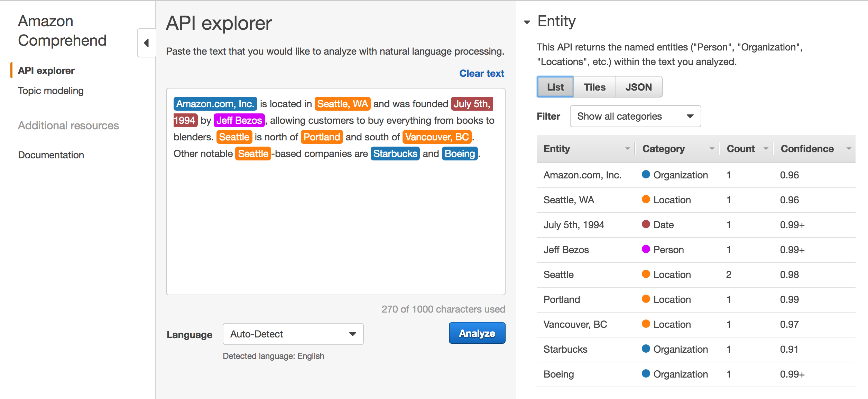Open the Language Auto-Detect dropdown
The height and width of the screenshot is (399, 868).
pyautogui.click(x=293, y=334)
